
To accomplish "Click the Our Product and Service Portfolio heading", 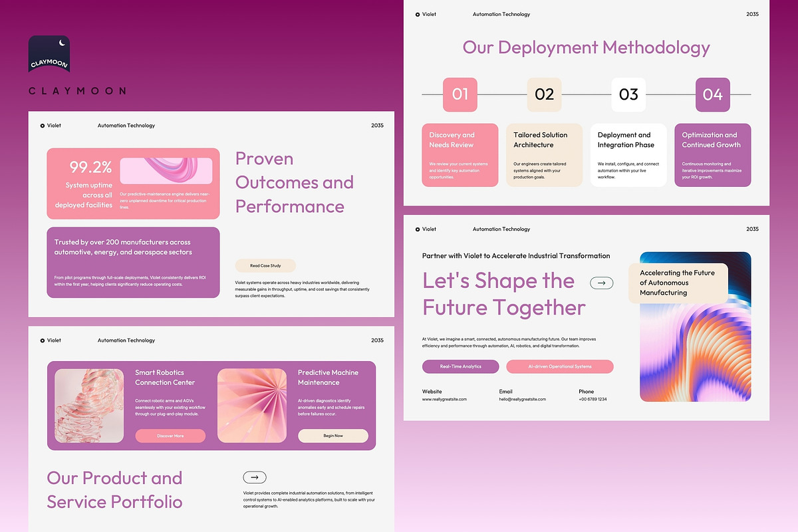I will (114, 489).
